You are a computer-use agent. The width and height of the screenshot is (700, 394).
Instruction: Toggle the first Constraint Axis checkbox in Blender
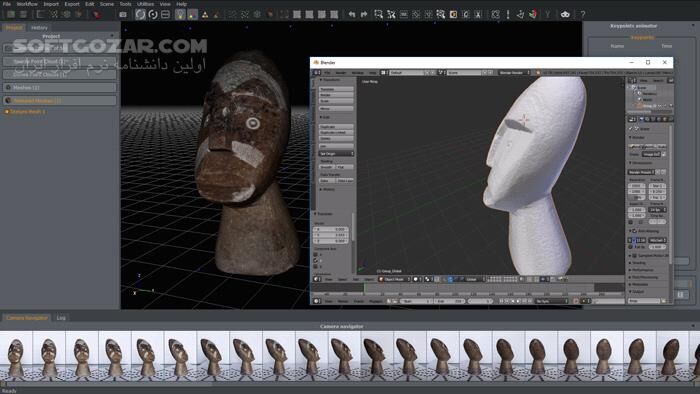pyautogui.click(x=316, y=255)
